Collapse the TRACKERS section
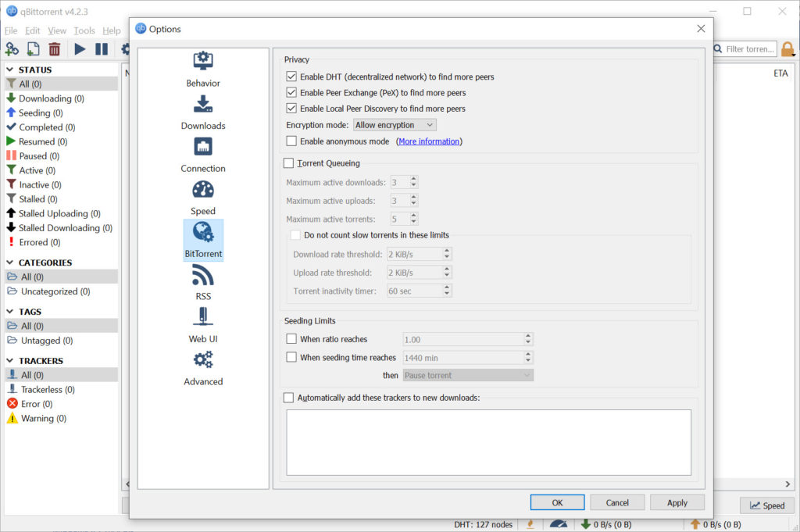The height and width of the screenshot is (532, 800). (9, 360)
